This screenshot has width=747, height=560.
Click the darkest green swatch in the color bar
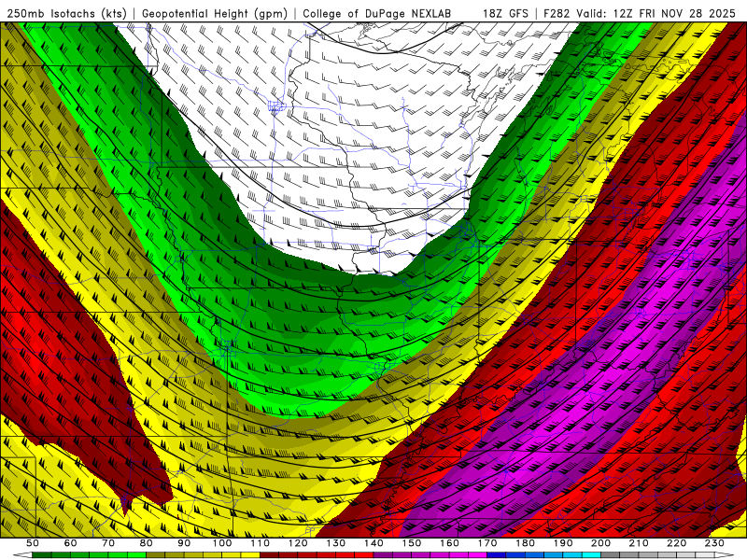tap(42, 555)
